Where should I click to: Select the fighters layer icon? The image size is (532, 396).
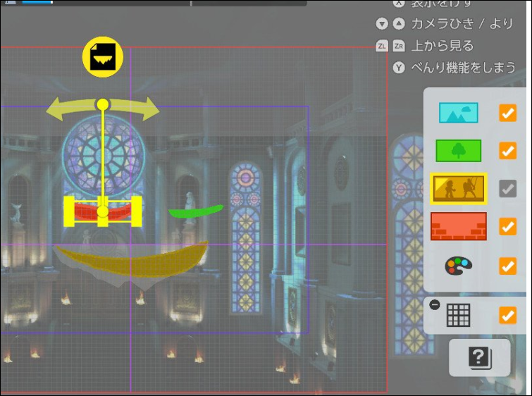(459, 188)
